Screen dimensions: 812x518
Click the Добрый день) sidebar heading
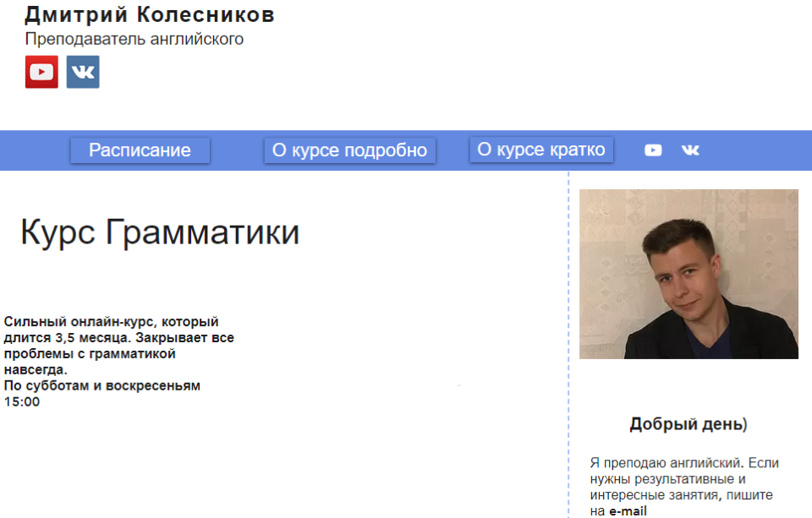point(689,424)
